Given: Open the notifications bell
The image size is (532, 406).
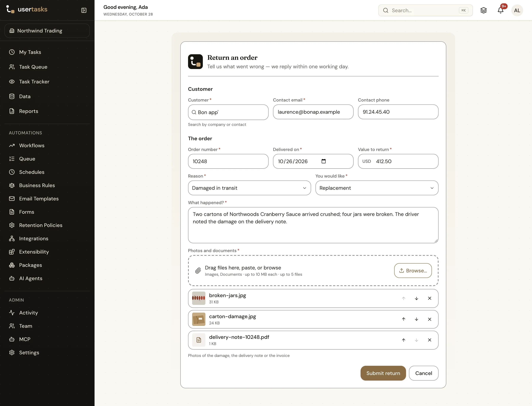Looking at the screenshot, I should pos(500,10).
